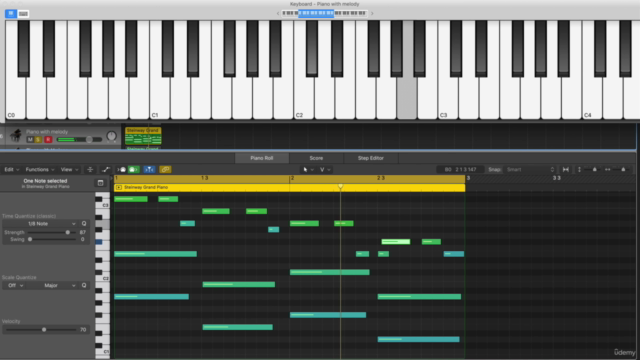Click the Scale Quantize Q button
This screenshot has height=360, width=640.
coord(84,285)
